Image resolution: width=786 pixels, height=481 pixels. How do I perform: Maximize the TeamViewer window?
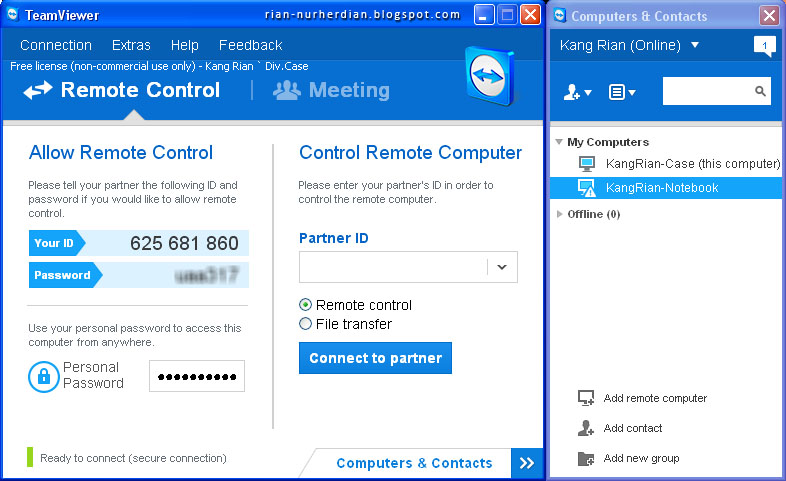point(507,15)
